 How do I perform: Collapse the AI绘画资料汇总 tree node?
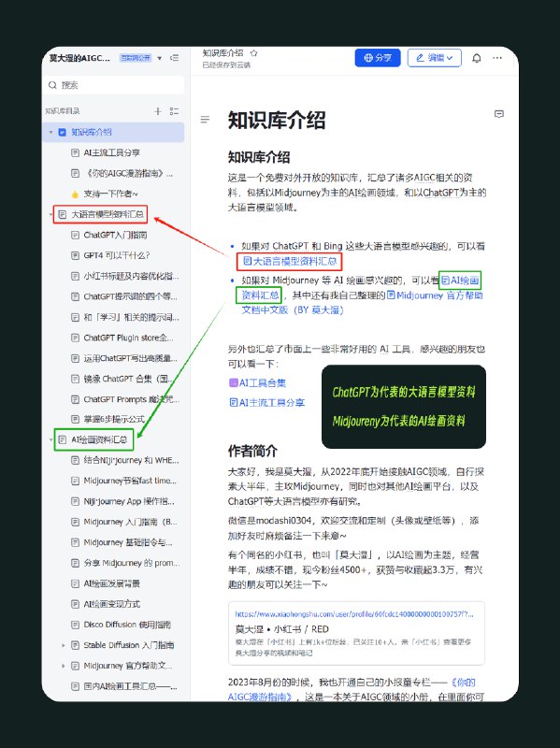50,439
